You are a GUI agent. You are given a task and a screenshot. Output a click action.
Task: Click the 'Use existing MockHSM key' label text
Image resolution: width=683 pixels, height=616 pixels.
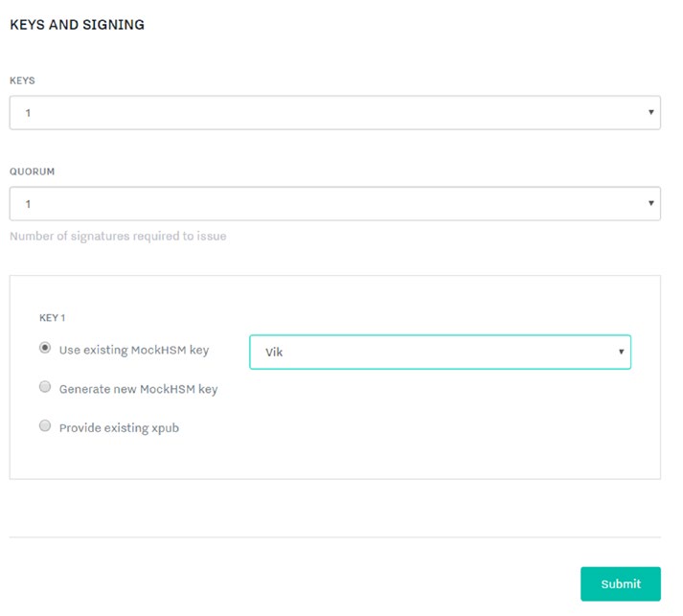[134, 351]
